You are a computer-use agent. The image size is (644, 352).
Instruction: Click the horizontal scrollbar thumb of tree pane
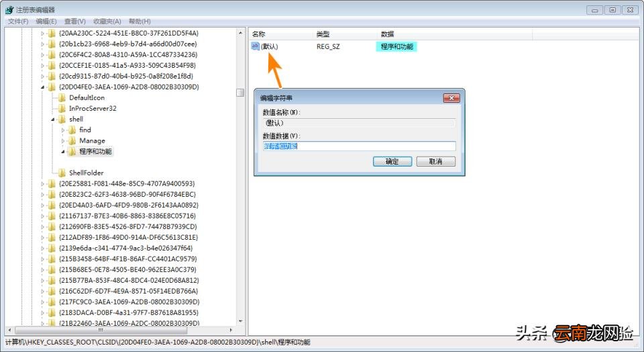pyautogui.click(x=101, y=331)
